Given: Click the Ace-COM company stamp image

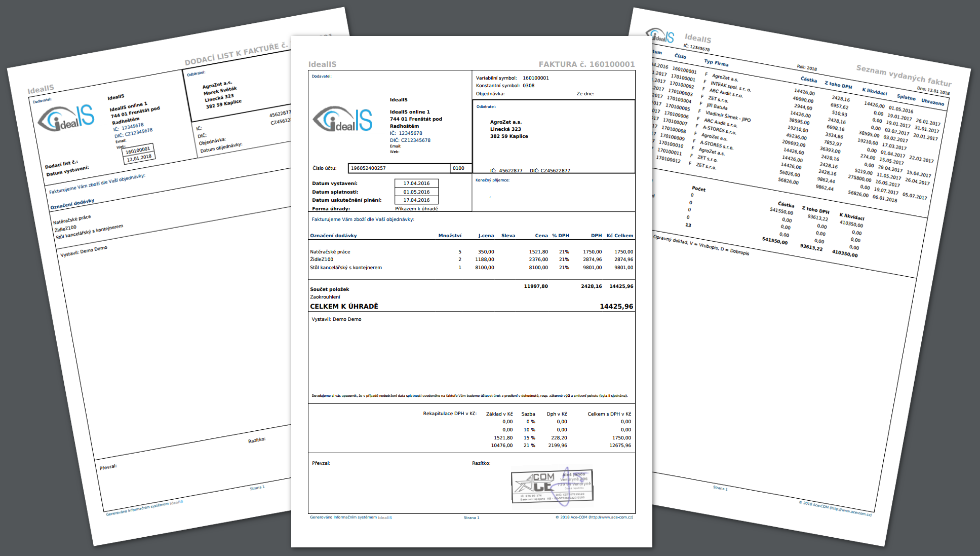Looking at the screenshot, I should (552, 486).
